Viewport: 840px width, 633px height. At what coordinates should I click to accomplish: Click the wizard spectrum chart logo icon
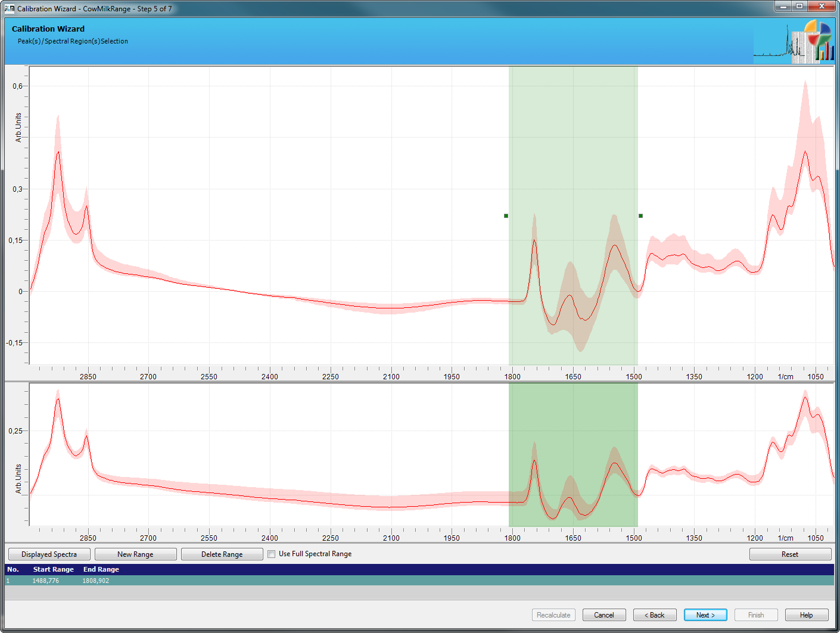794,42
